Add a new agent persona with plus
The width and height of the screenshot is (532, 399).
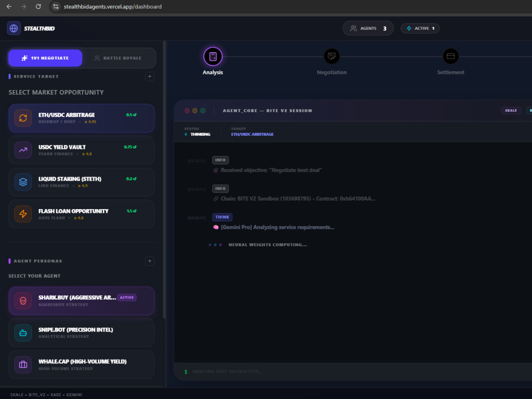149,261
